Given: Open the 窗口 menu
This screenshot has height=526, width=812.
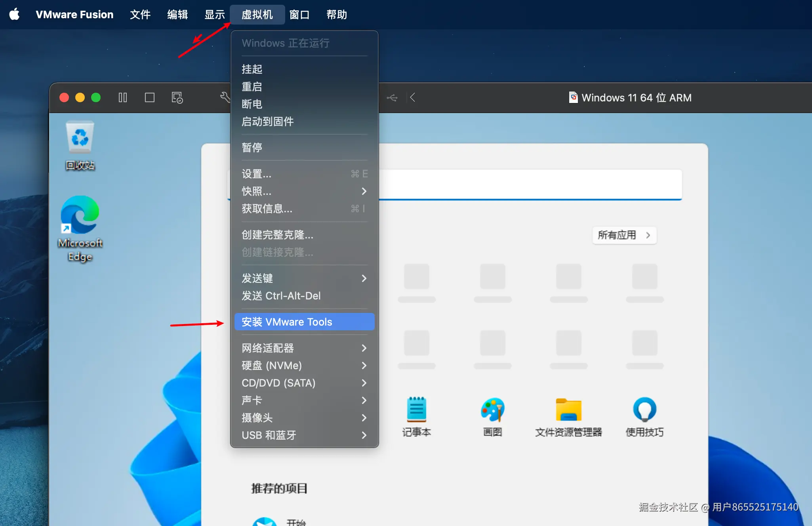Looking at the screenshot, I should tap(299, 14).
